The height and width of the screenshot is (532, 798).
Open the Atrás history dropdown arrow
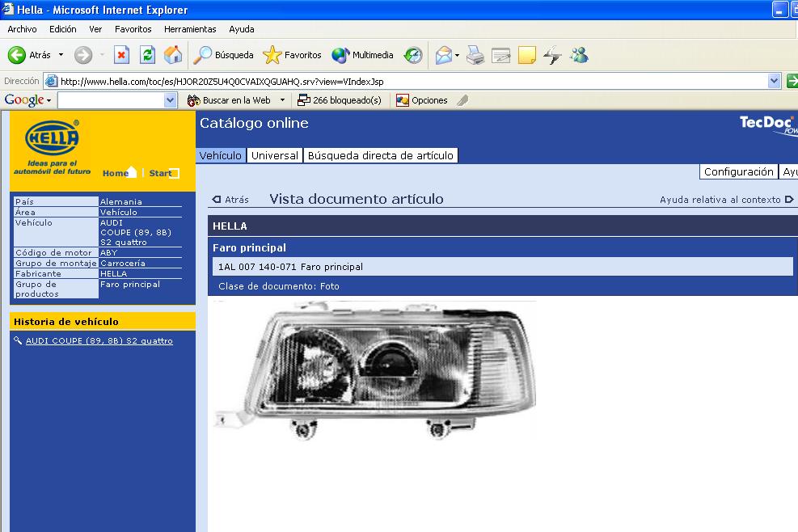point(61,55)
